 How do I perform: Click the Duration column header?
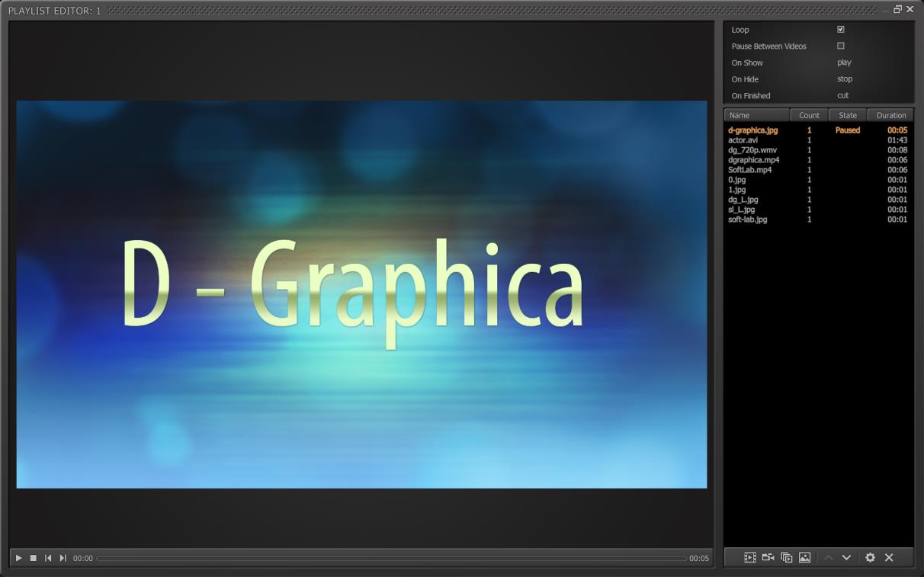(890, 115)
